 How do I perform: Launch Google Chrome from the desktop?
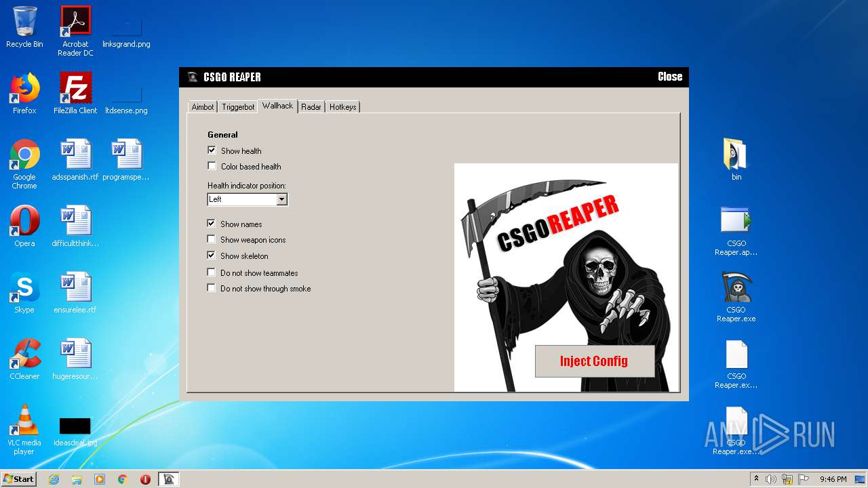click(24, 164)
